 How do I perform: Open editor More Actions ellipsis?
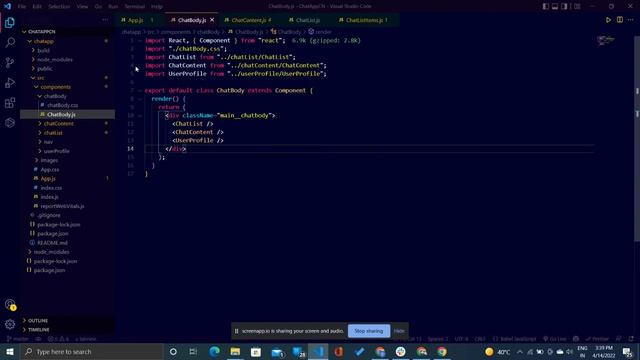631,20
